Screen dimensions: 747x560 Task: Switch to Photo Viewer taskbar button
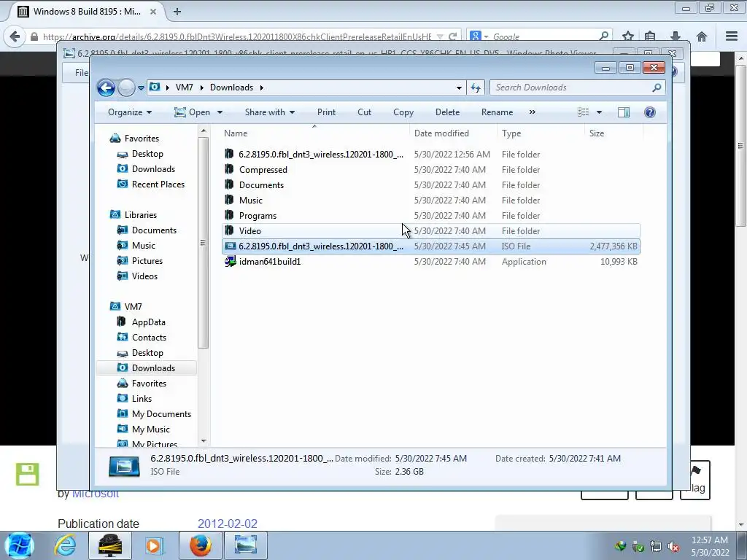tap(245, 545)
